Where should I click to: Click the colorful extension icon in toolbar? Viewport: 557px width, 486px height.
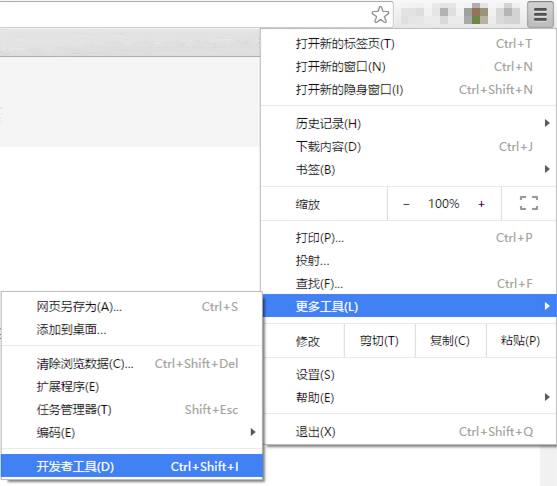476,15
